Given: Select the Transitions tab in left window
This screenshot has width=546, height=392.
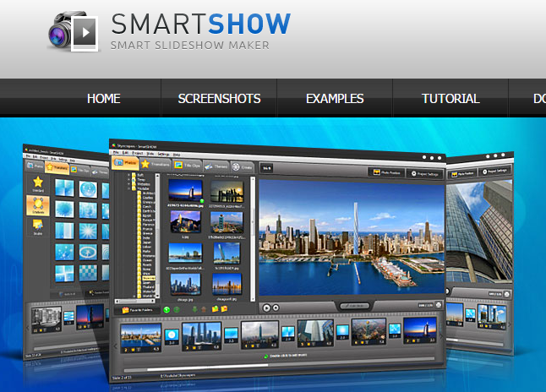Looking at the screenshot, I should click(57, 168).
